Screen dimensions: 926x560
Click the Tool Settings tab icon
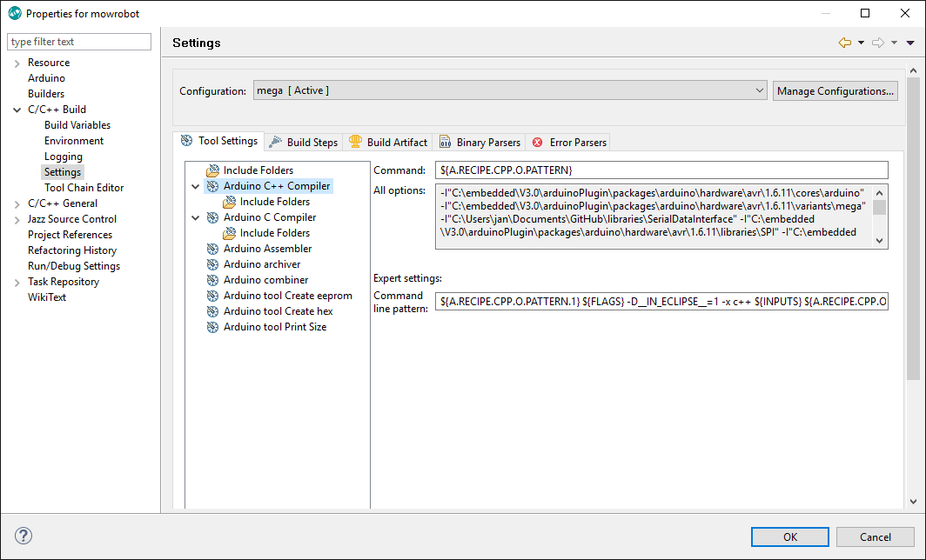186,141
